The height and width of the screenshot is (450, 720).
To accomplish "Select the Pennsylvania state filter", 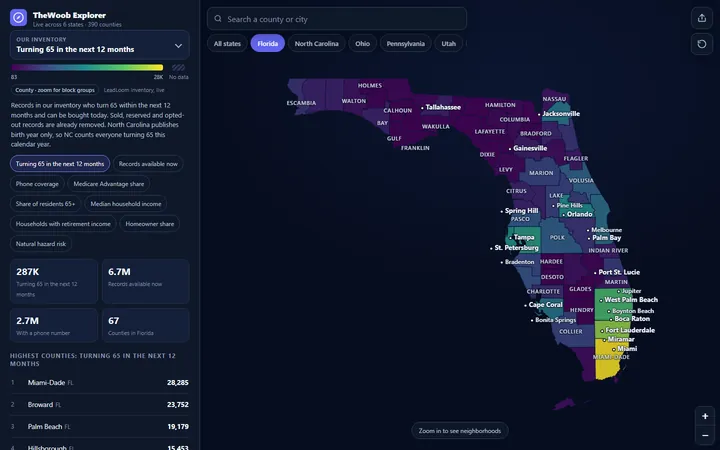I will tap(405, 44).
